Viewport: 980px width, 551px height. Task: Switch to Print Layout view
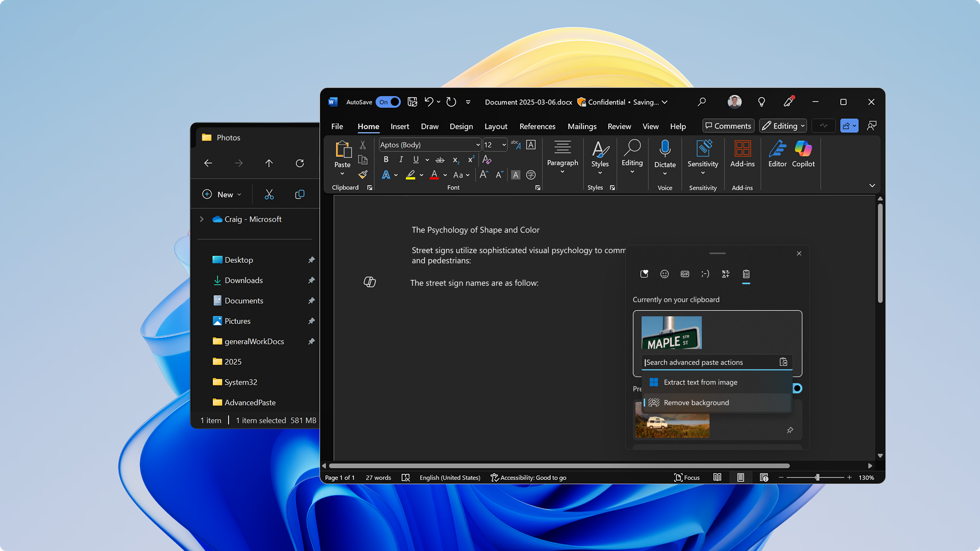(741, 478)
